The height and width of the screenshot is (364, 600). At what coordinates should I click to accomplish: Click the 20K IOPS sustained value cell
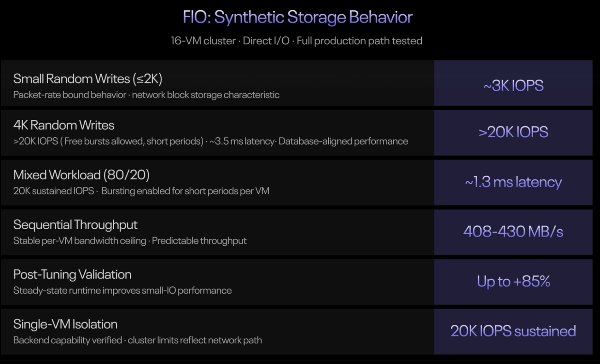tap(513, 331)
